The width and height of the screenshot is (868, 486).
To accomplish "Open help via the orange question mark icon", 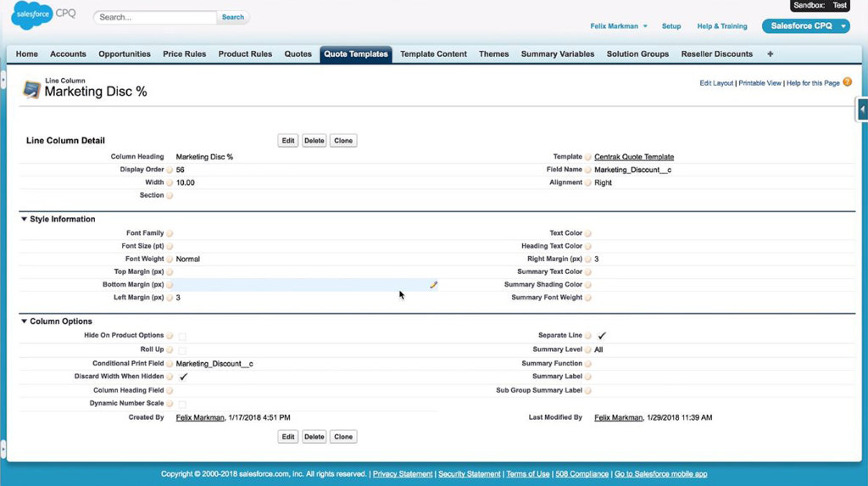I will click(848, 82).
